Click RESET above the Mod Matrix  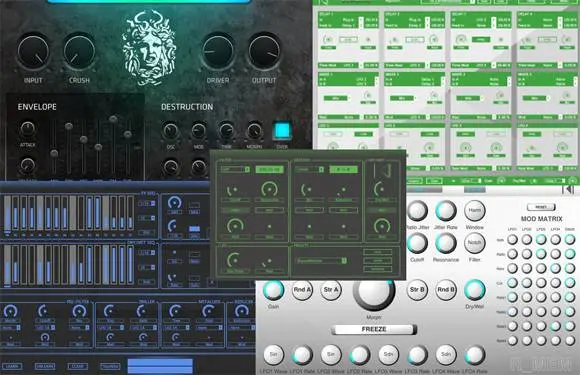pos(541,207)
